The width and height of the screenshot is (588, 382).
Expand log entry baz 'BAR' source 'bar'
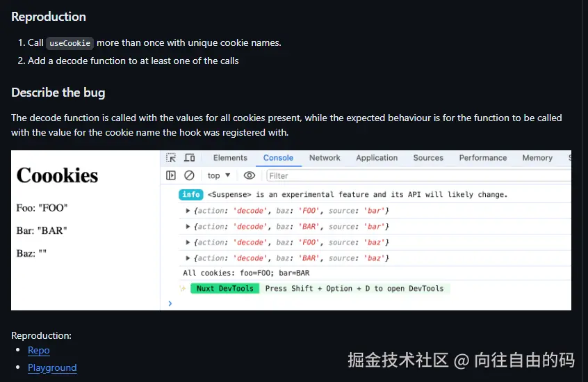pos(188,227)
